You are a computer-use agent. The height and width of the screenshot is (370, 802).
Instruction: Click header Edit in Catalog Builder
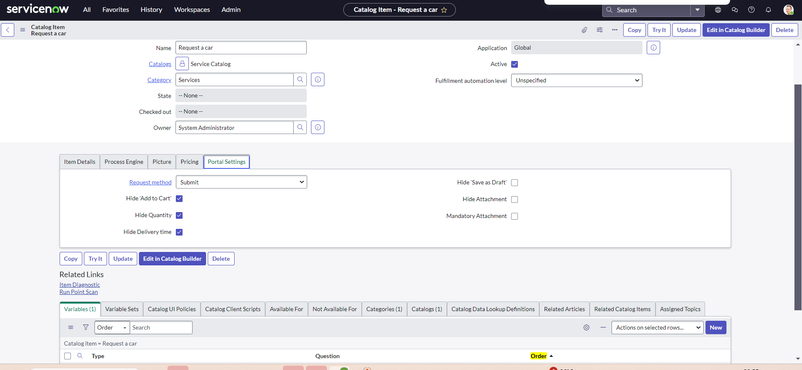tap(736, 30)
